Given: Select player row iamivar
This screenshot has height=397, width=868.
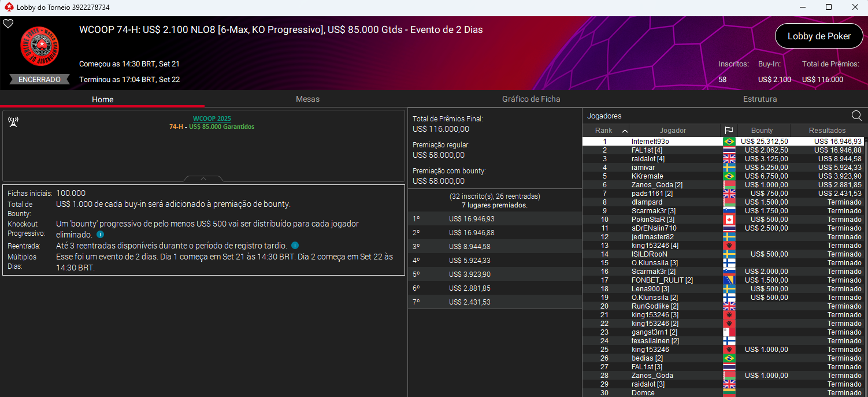Looking at the screenshot, I should (x=723, y=168).
